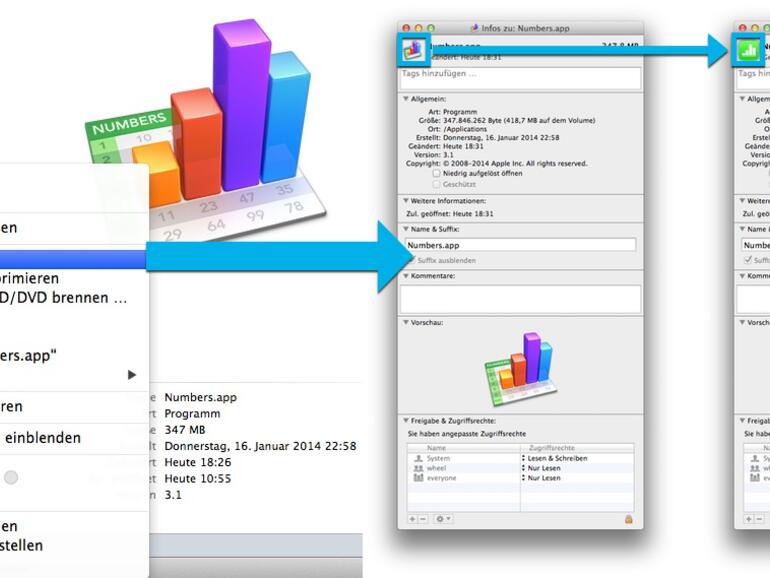
Task: Click 'Zul. geöffnet: Heute 18:31' text
Action: (450, 214)
